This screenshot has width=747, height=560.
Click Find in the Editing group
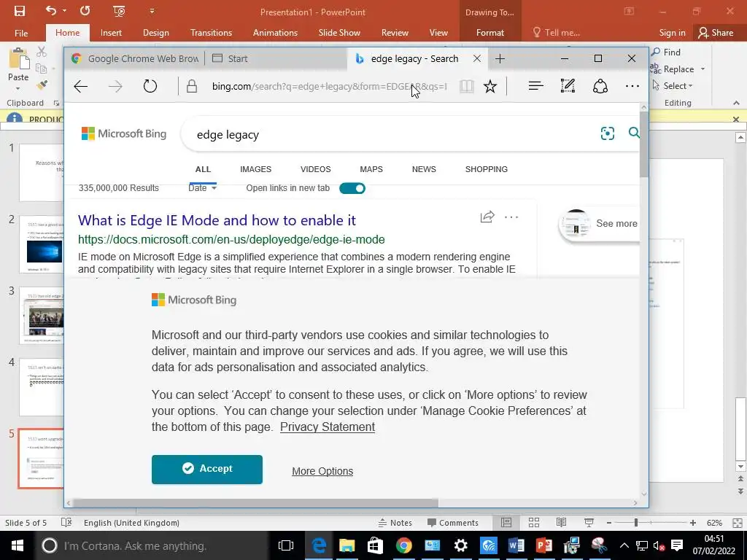point(666,52)
